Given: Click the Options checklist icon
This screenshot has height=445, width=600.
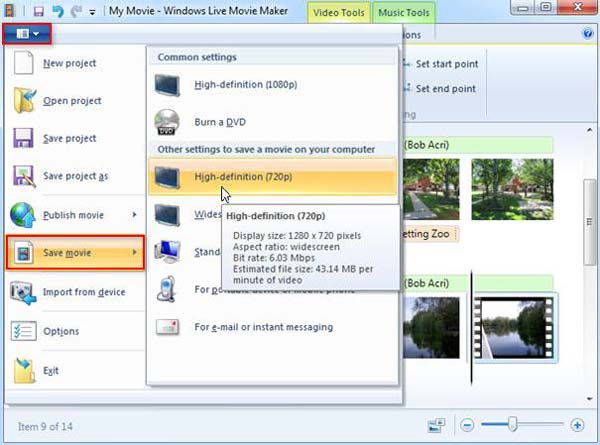Looking at the screenshot, I should pos(24,331).
